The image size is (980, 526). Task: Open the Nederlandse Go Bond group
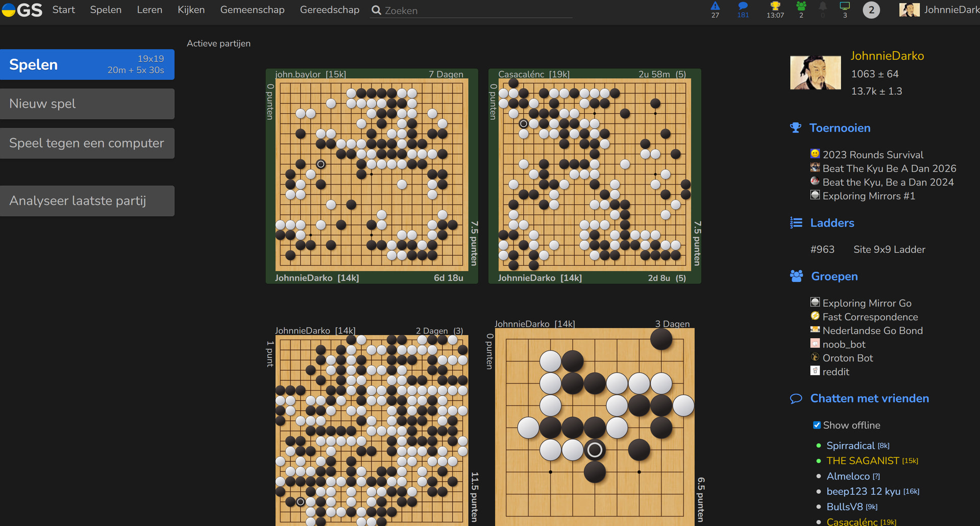point(872,331)
